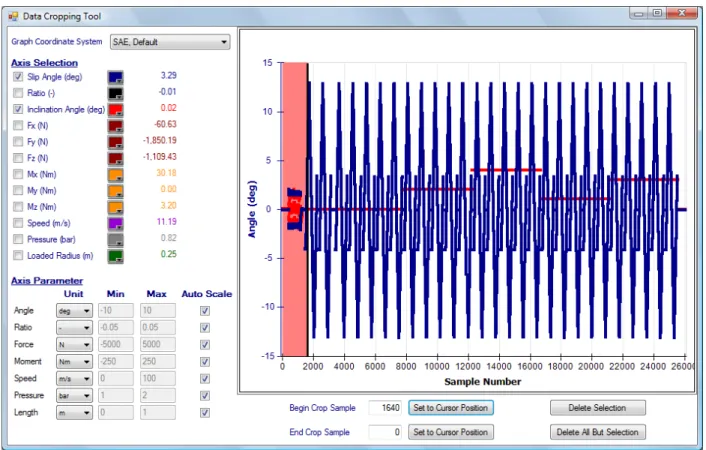Click the Moment Max input field

click(158, 362)
